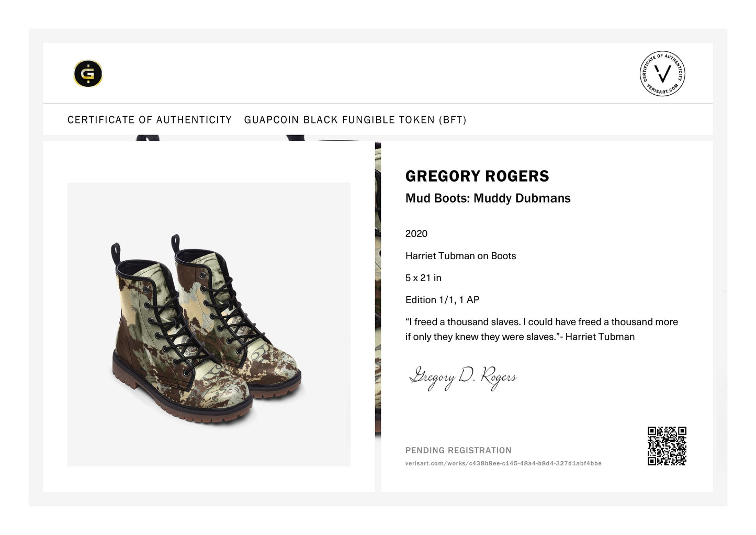Click the Edition 1/1, 1 AP line
This screenshot has height=535, width=756.
coord(442,300)
